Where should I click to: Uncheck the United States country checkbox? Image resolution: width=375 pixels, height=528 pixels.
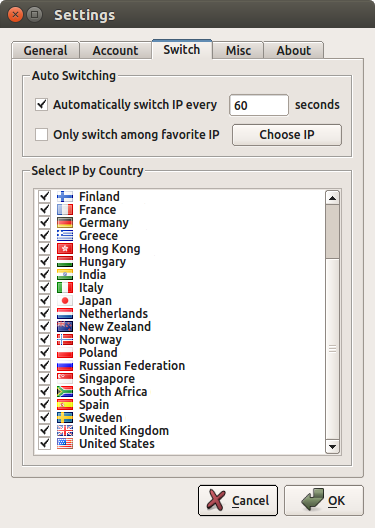coord(45,443)
